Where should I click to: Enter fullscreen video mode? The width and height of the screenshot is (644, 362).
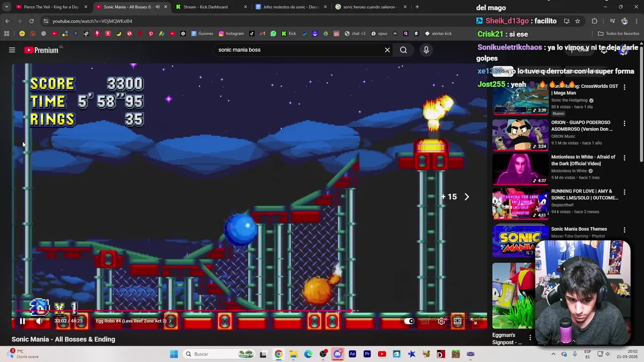[x=473, y=321]
